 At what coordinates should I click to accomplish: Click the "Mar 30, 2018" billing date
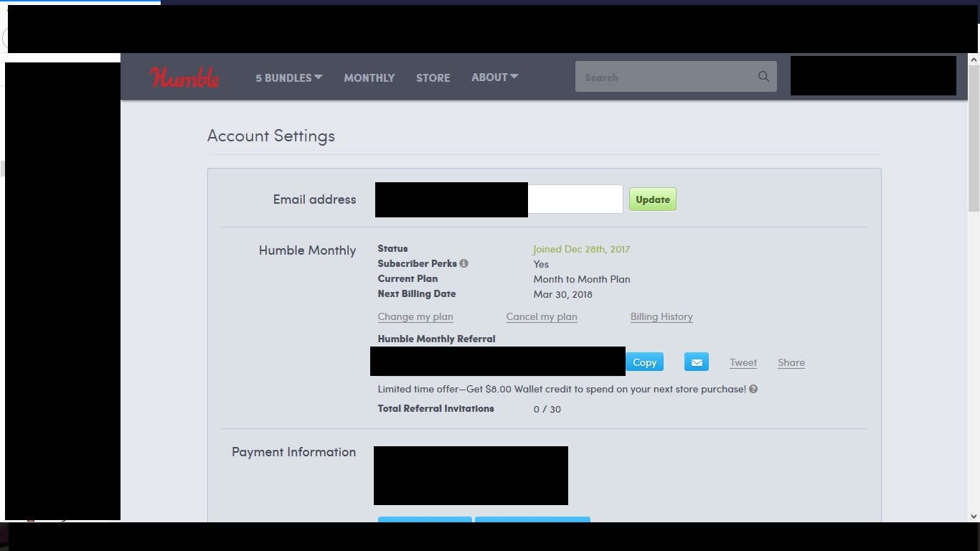coord(562,294)
